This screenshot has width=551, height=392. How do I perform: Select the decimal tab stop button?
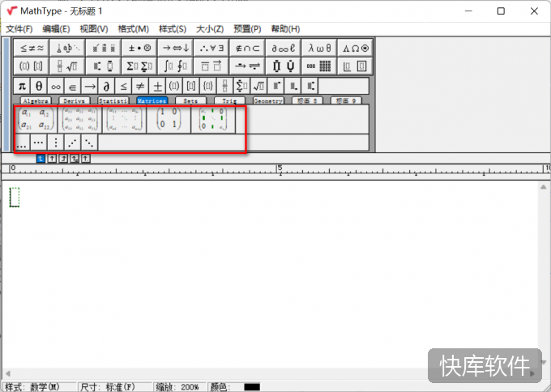tap(86, 159)
